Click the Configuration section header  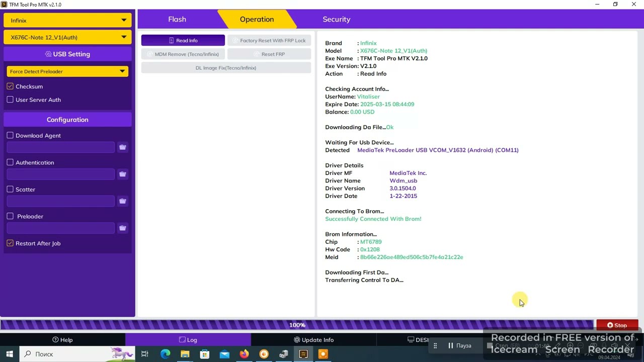tap(67, 120)
